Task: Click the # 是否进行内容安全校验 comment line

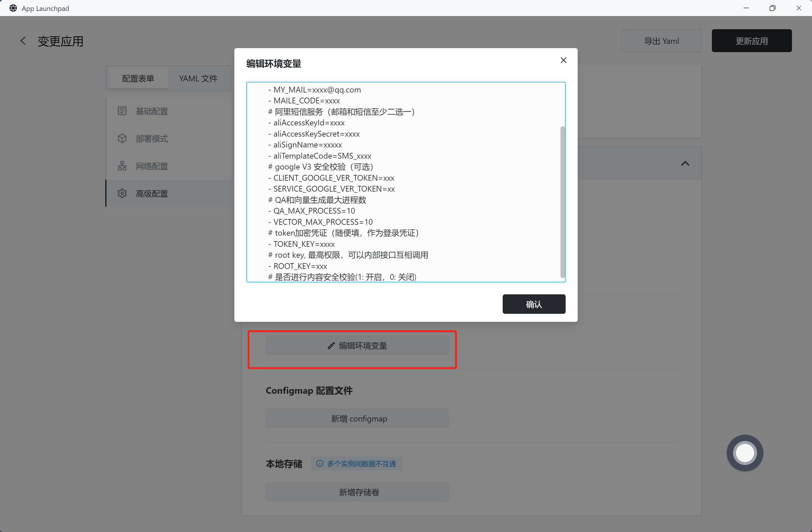Action: coord(342,277)
